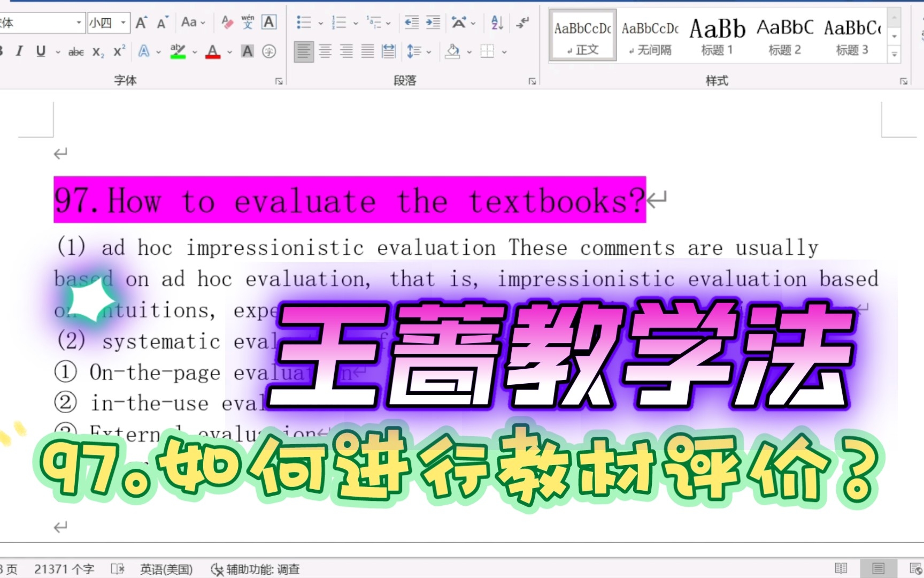Image resolution: width=924 pixels, height=578 pixels.
Task: Apply sort with the A-Z sort icon
Action: 496,22
